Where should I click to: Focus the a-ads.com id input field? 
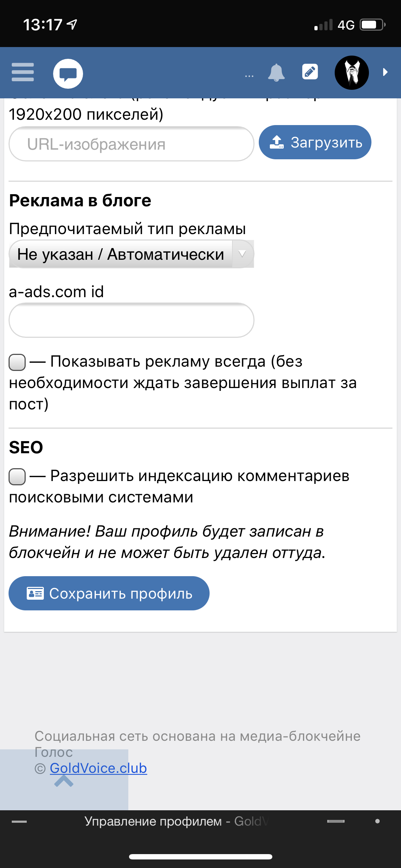coord(131,320)
